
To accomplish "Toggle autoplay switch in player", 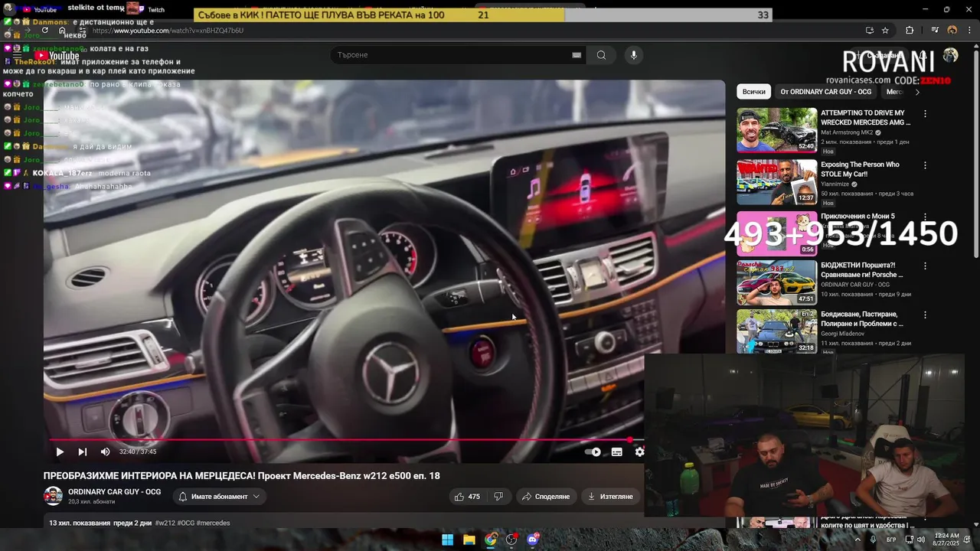I will coord(593,452).
